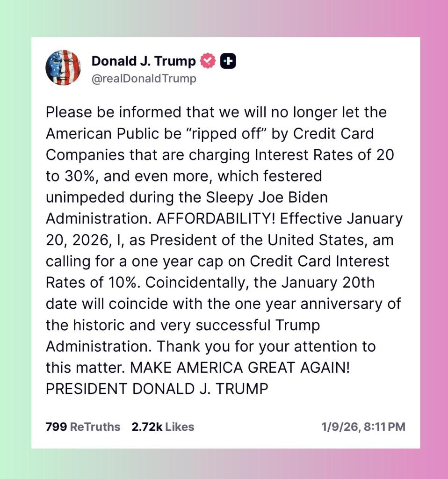
Task: Click the Donald J. Trump display name
Action: [144, 61]
